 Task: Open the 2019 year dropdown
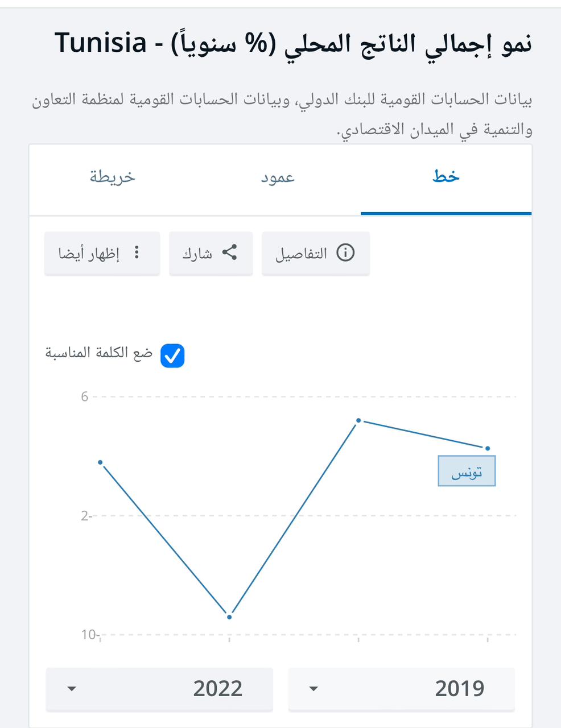[x=401, y=689]
